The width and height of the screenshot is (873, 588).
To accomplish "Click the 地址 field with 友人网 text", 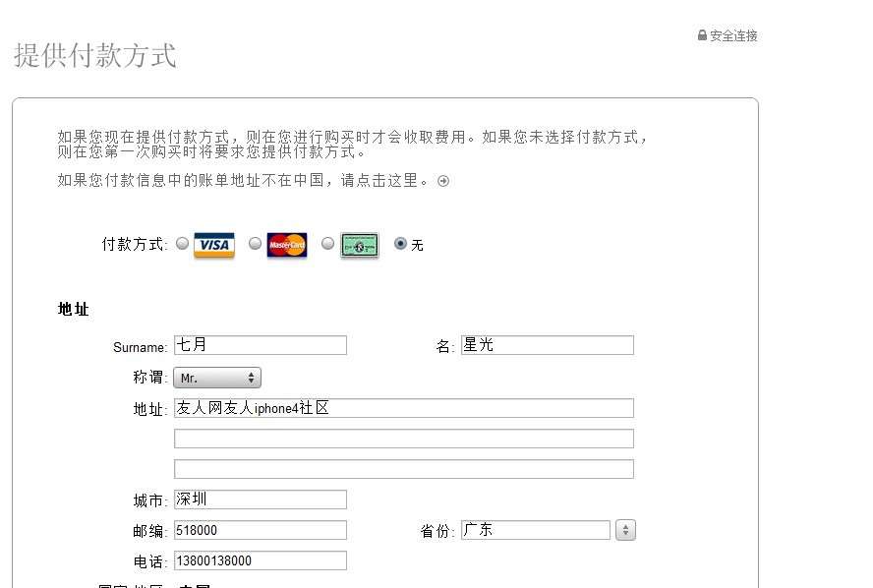I will coord(403,407).
